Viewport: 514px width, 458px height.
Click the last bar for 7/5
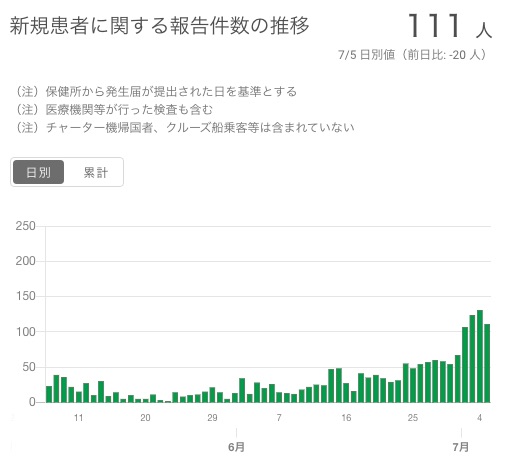[x=487, y=363]
